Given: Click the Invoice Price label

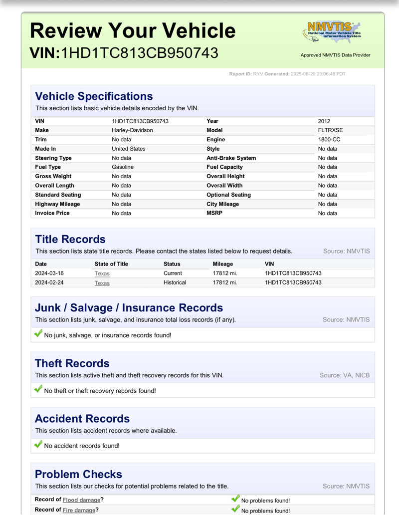Looking at the screenshot, I should [x=52, y=213].
